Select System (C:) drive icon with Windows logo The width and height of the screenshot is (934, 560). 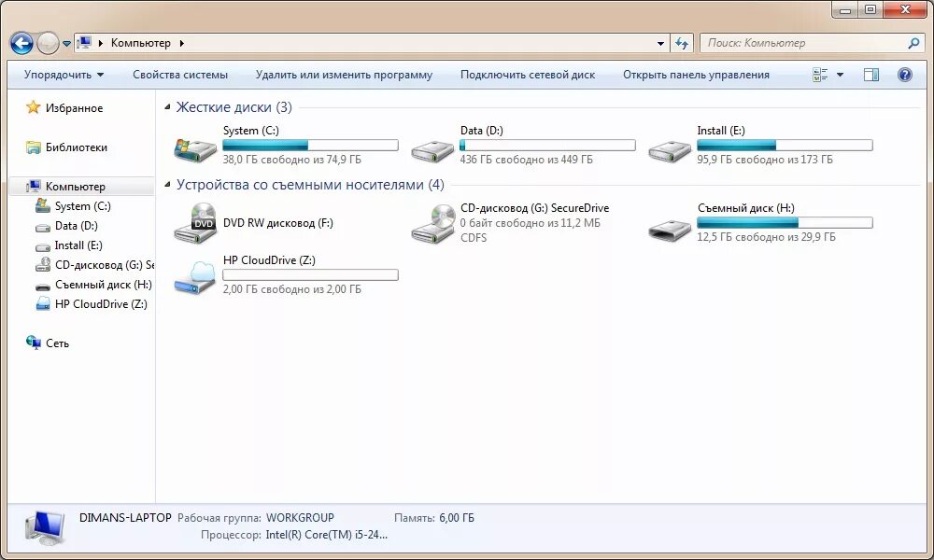click(195, 149)
